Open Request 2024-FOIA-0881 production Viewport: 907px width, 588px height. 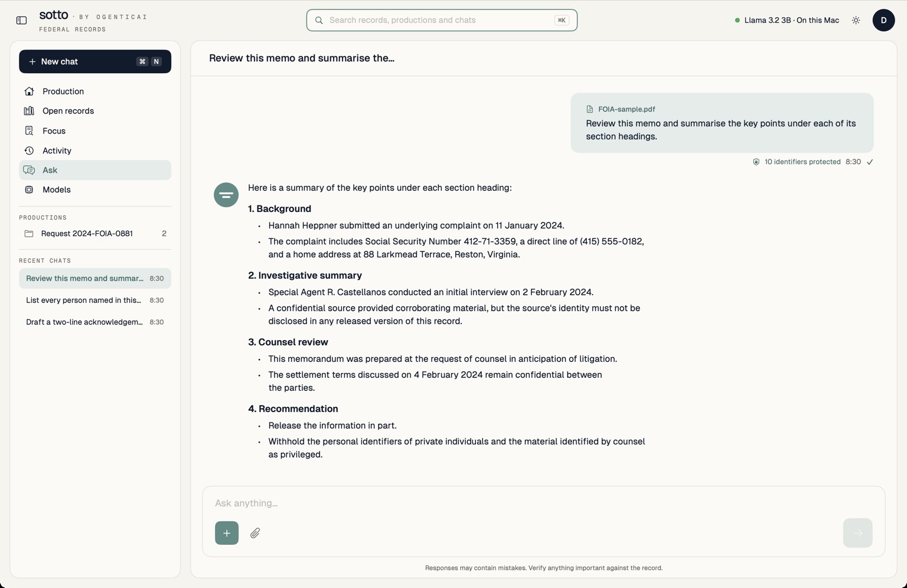pyautogui.click(x=95, y=234)
